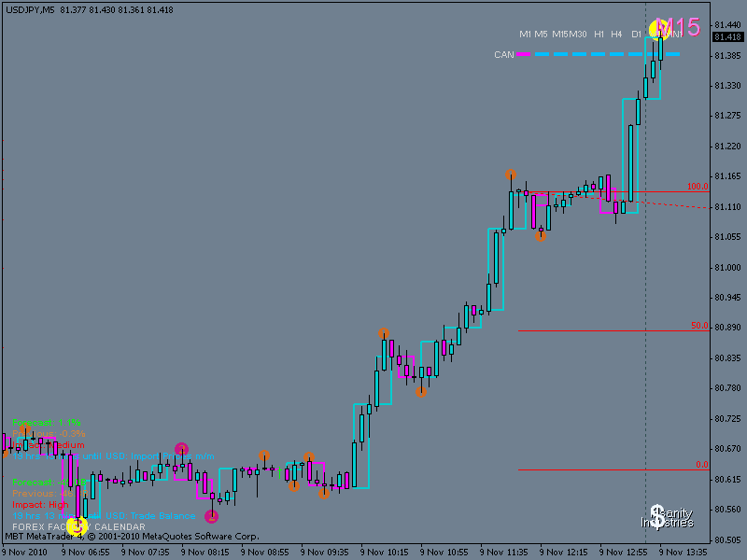Click the cyan CAN dash beneath M5
This screenshot has height=560, width=747.
tap(543, 54)
